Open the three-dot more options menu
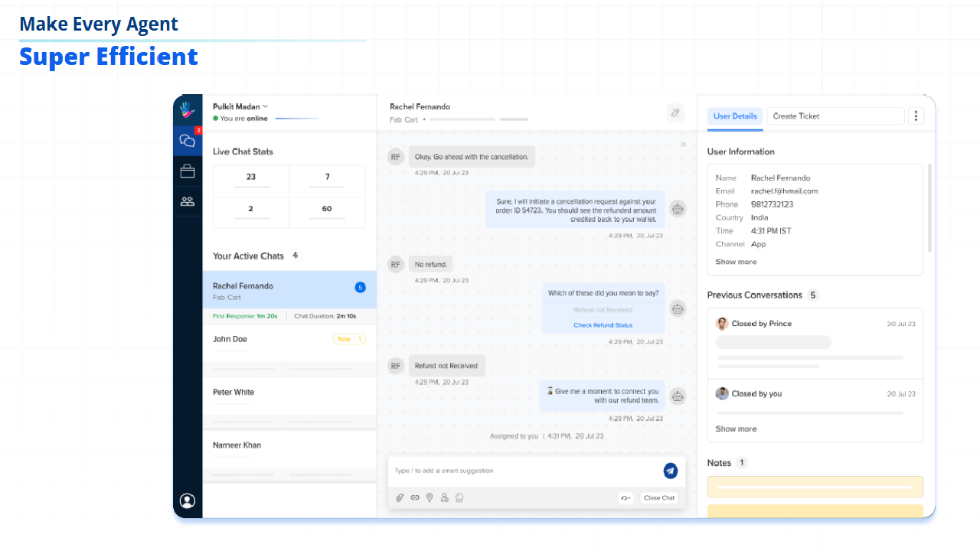Screen dimensions: 980x551 (x=916, y=116)
